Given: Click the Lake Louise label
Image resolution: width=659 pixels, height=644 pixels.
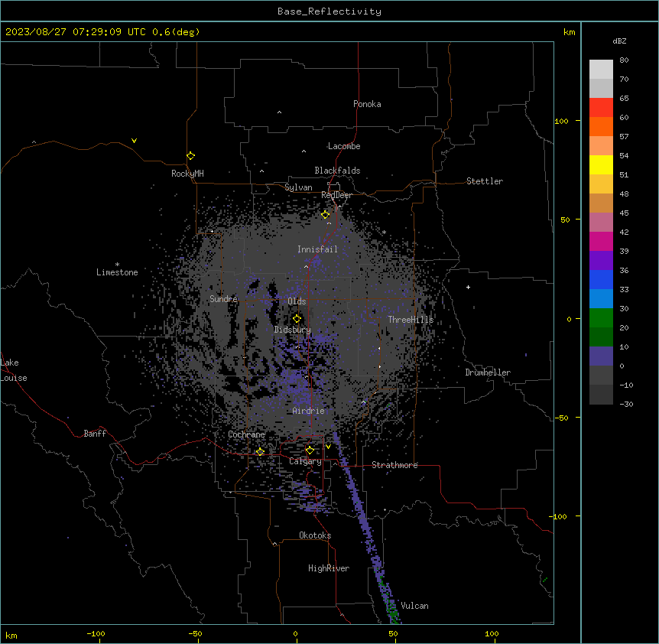Looking at the screenshot, I should click(14, 370).
